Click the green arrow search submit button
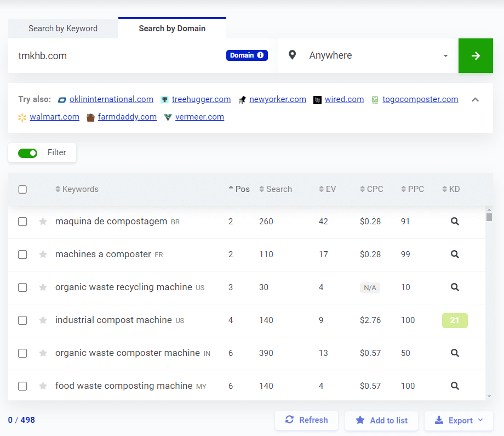This screenshot has height=436, width=504. [x=476, y=56]
